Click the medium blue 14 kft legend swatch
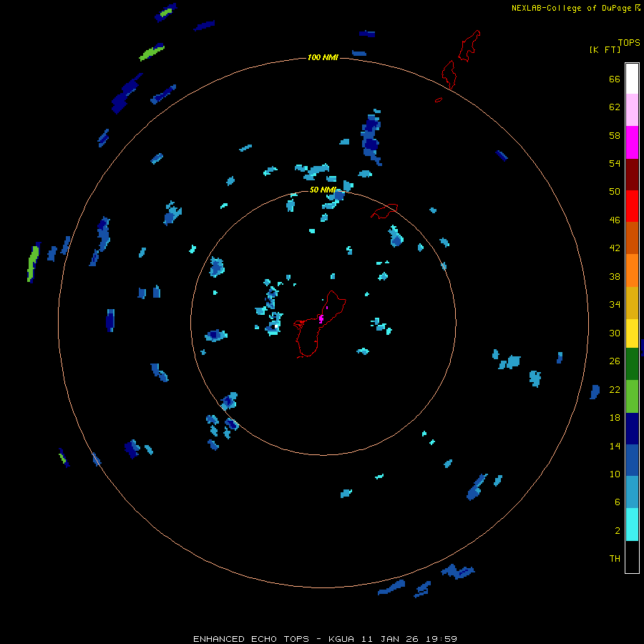644x644 pixels. [632, 460]
